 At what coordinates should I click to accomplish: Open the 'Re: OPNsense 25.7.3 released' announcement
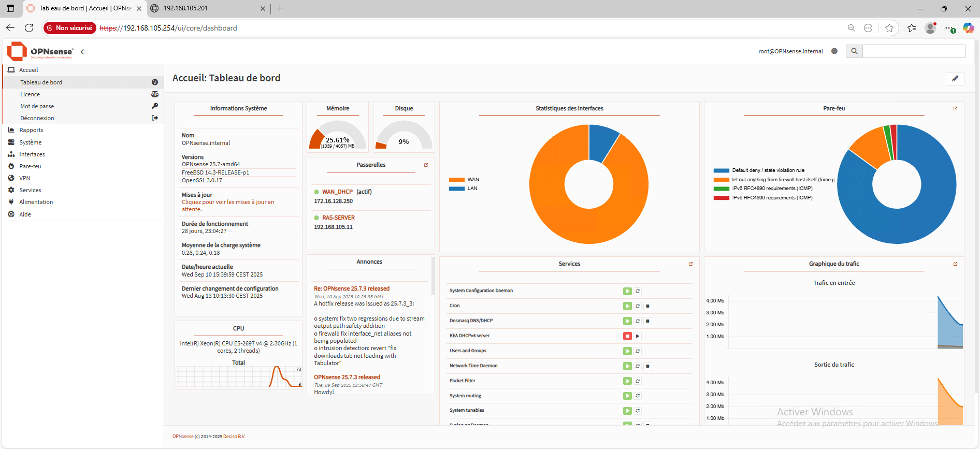pos(351,289)
